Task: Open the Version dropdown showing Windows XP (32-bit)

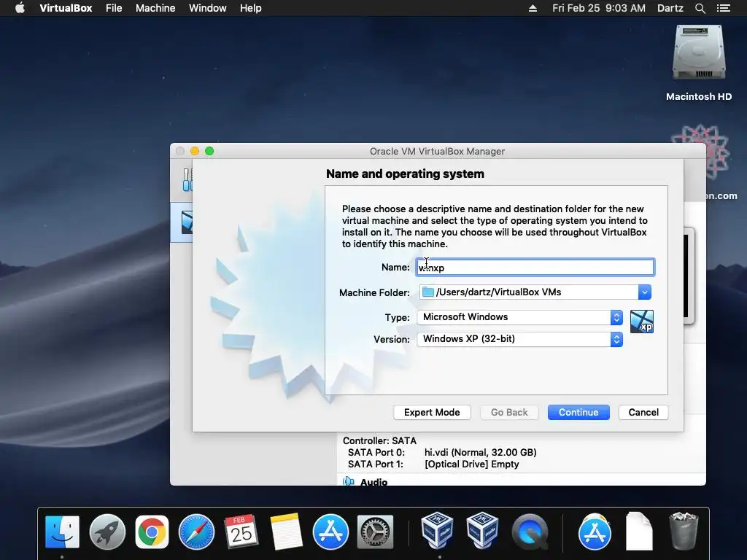Action: (519, 339)
